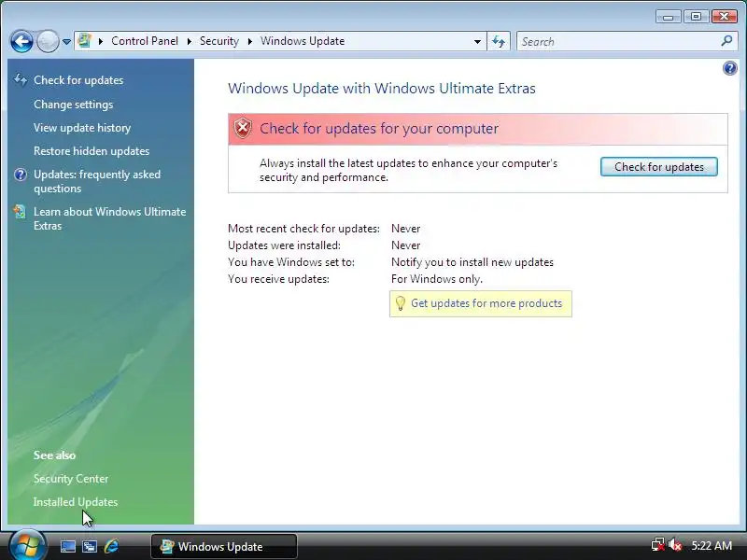Screen dimensions: 747x560
Task: Click the icon beside sidebar Check for updates
Action: pyautogui.click(x=21, y=79)
